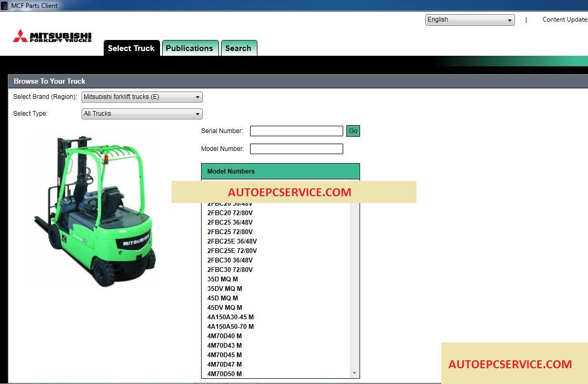The image size is (588, 384).
Task: Click the Browse To Your Truck heading
Action: [x=49, y=82]
